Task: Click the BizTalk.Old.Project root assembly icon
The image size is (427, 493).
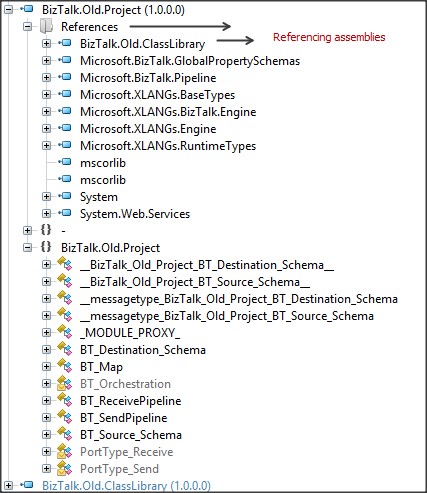Action: 27,9
